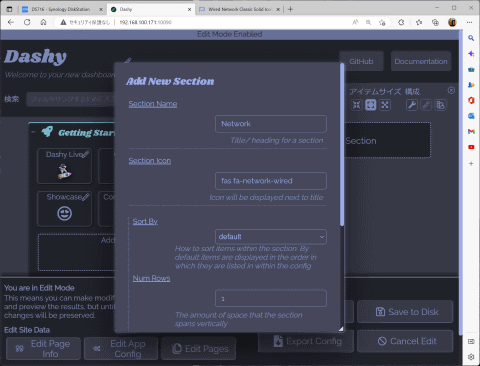Screen dimensions: 480x366
Task: Select large item size icon
Action: tap(385, 105)
